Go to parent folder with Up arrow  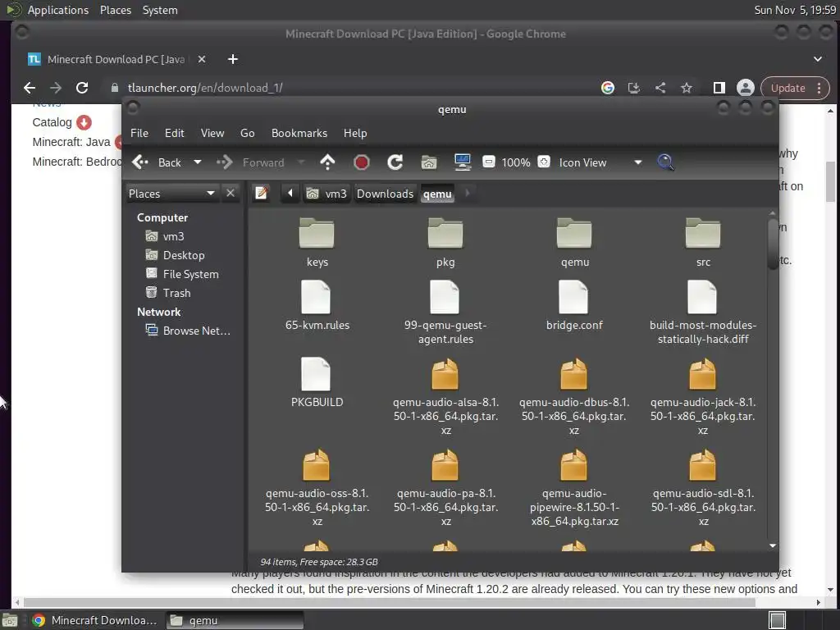click(x=327, y=162)
